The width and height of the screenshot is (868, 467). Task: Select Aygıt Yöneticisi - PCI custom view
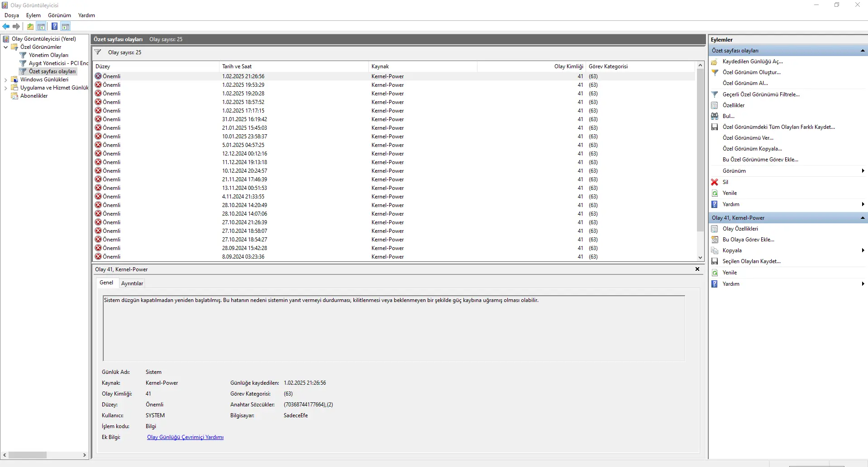pos(58,63)
